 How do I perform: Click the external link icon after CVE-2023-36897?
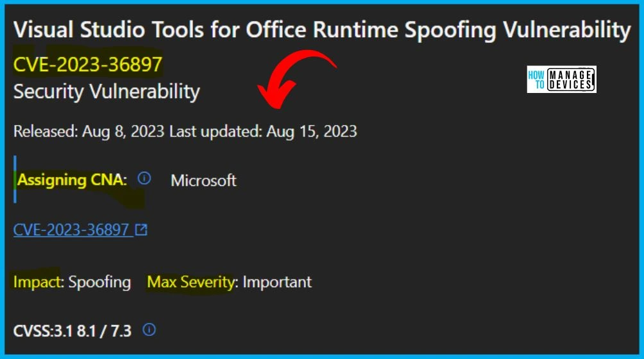click(x=141, y=230)
